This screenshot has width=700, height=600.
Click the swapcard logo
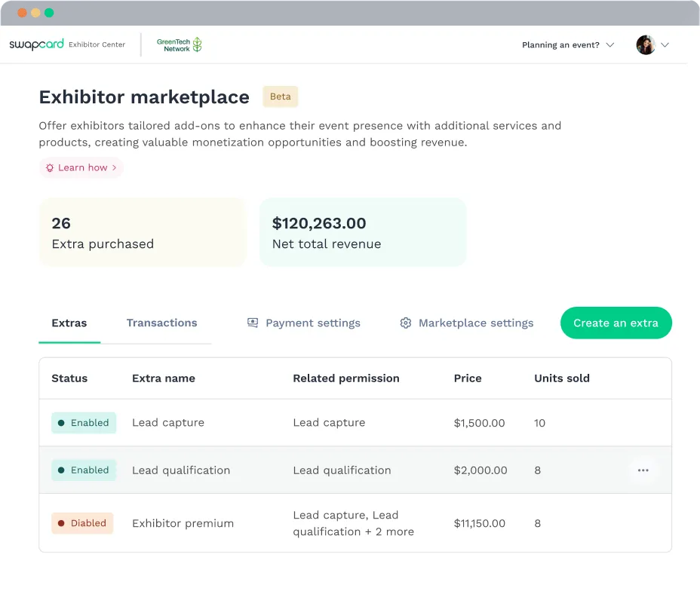coord(36,44)
